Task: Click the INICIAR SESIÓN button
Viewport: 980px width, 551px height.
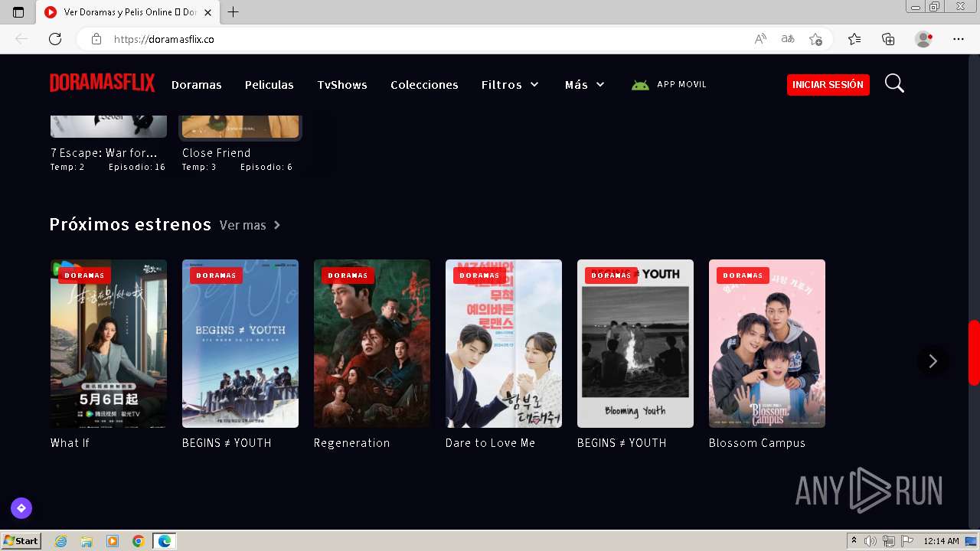Action: pos(828,85)
